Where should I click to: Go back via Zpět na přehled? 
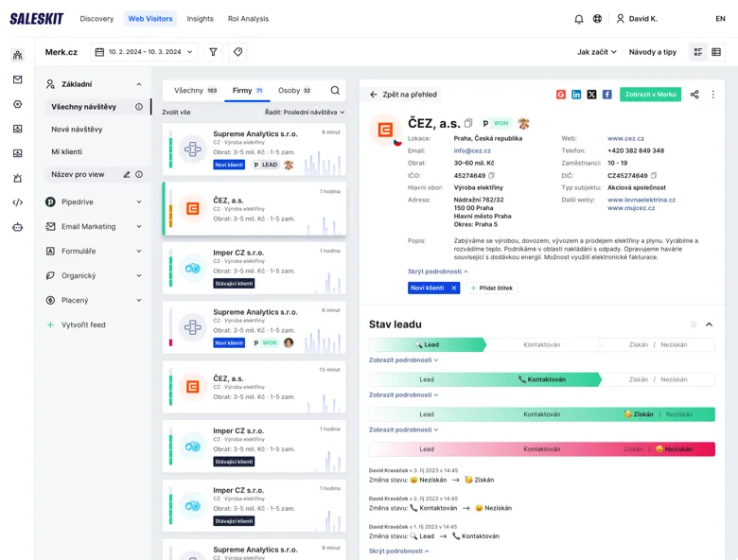point(403,95)
